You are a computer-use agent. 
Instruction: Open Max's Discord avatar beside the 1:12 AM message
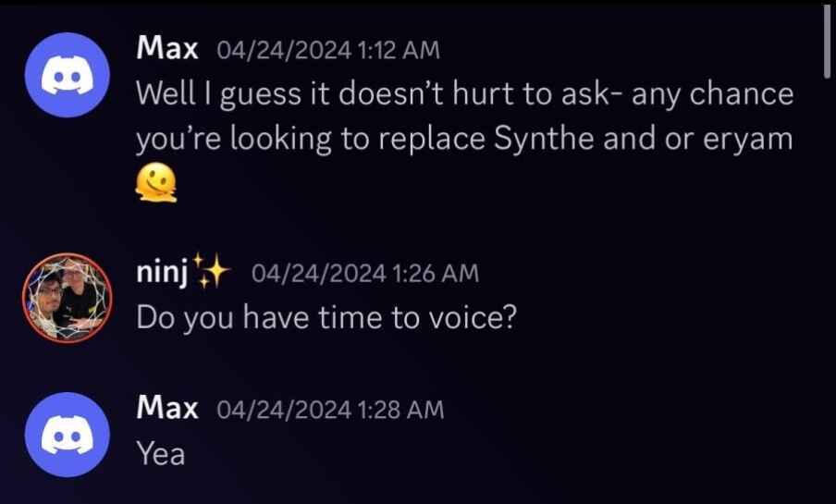tap(68, 75)
